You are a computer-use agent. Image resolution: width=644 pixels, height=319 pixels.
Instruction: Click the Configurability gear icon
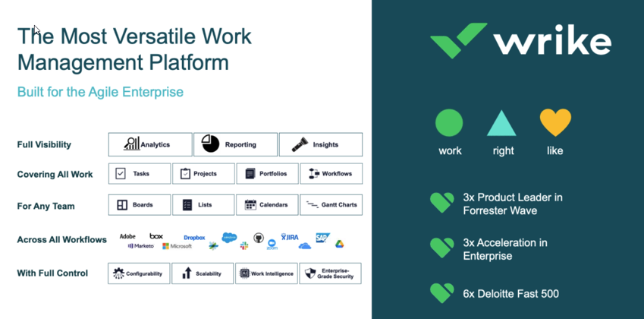tap(118, 273)
